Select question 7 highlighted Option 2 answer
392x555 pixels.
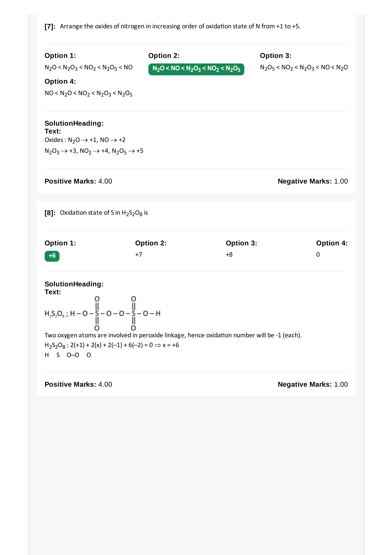click(x=196, y=69)
